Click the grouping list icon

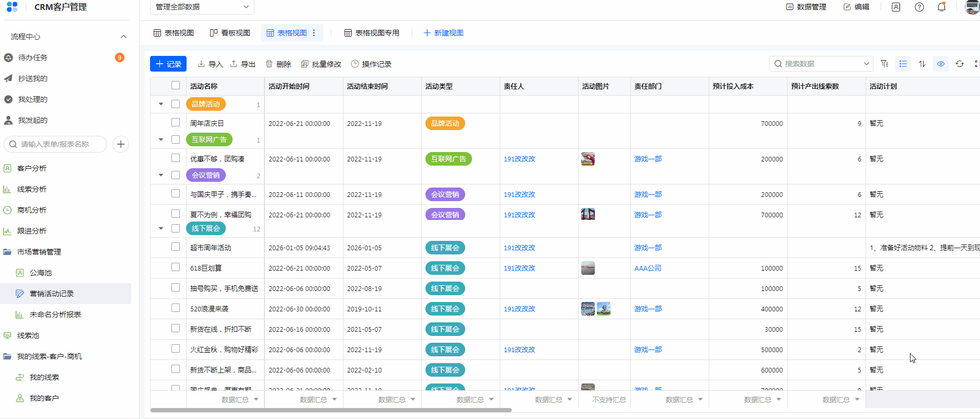903,64
